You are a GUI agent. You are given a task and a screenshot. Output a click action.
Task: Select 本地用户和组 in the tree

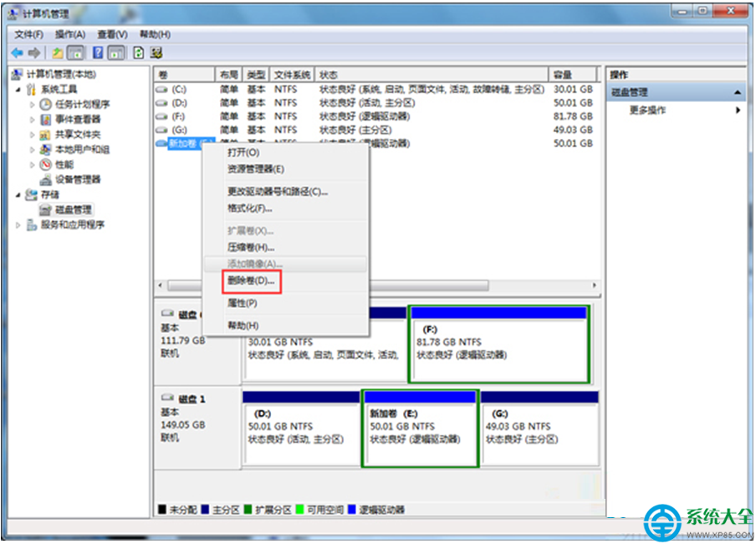point(82,149)
